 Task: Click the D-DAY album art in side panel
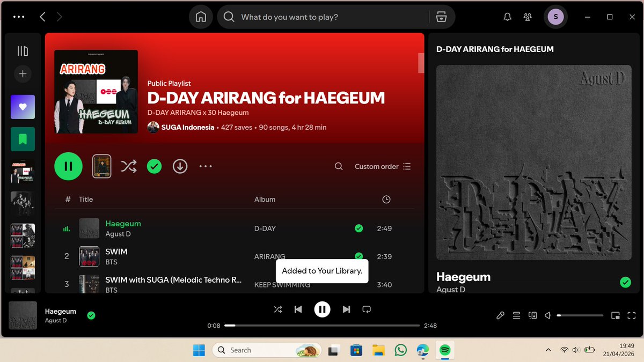pos(533,162)
